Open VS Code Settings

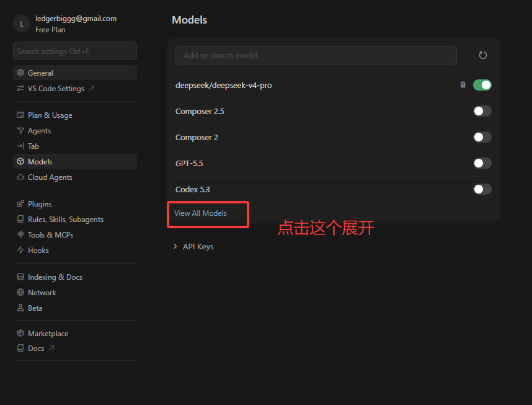tap(75, 88)
